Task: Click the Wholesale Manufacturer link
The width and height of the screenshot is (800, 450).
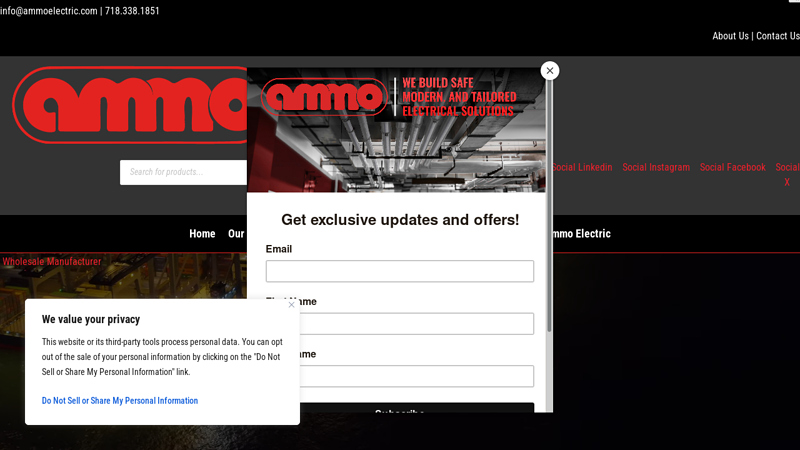Action: [52, 261]
